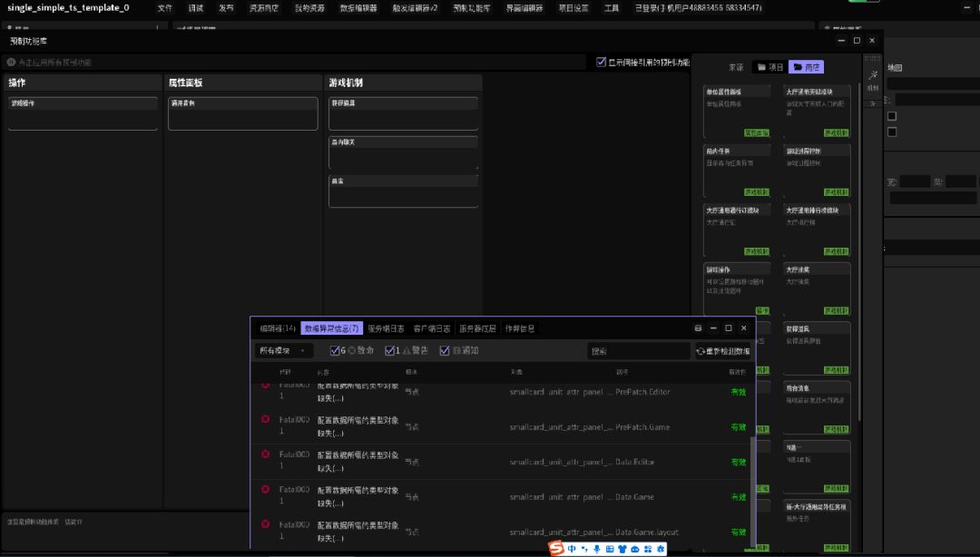Viewport: 980px width, 557px height.
Task: Select the 大厅抽奖 prefab card in the store
Action: point(817,288)
